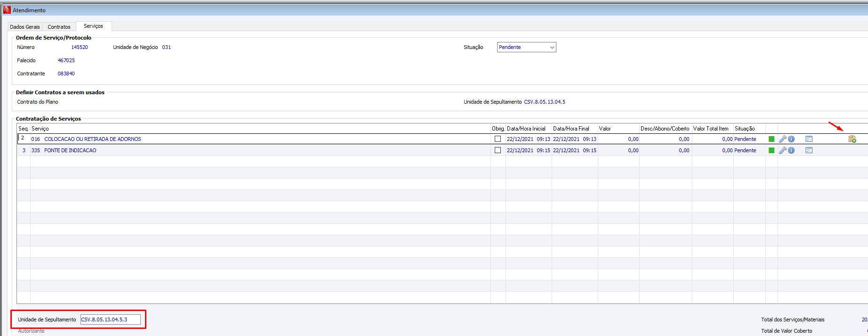868x336 pixels.
Task: Click the box-with-plus icon in the COLOCACAO row
Action: click(x=852, y=139)
